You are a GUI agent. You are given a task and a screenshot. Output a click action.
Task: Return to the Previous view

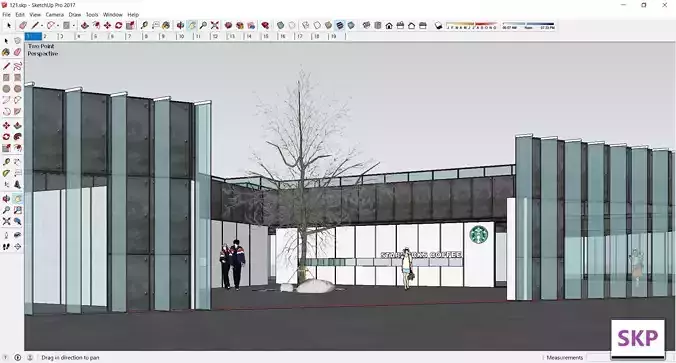pyautogui.click(x=17, y=221)
